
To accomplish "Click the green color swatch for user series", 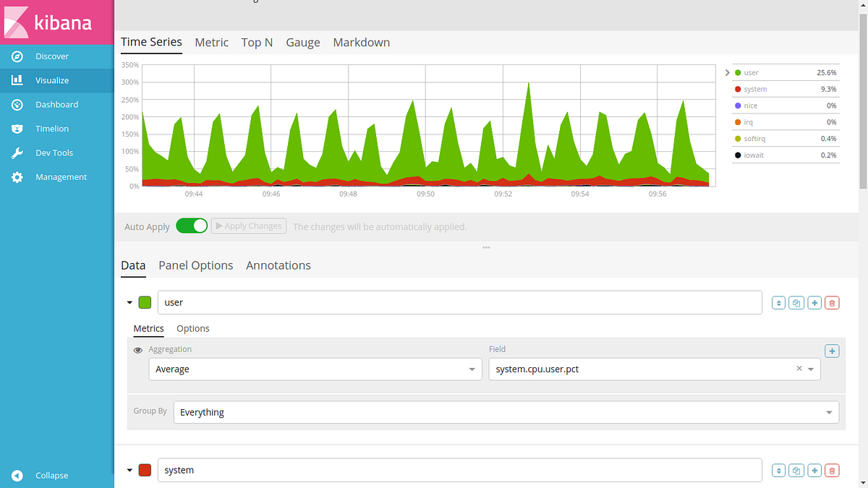I will coord(145,302).
